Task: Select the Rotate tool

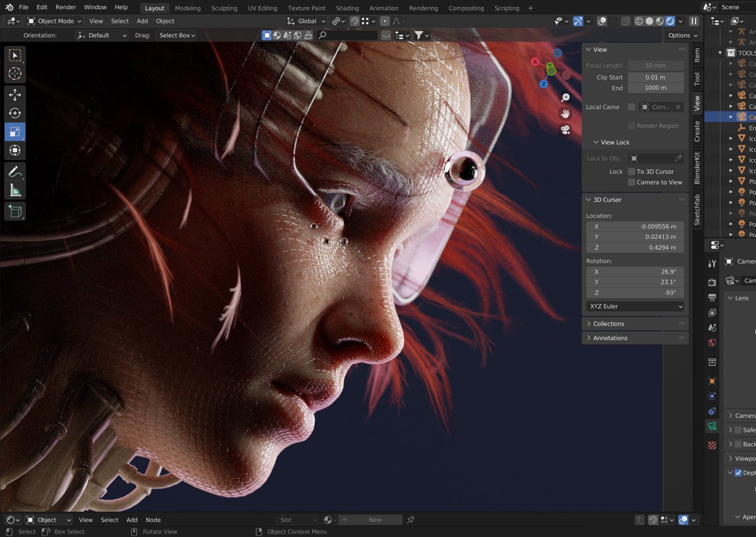Action: [15, 113]
